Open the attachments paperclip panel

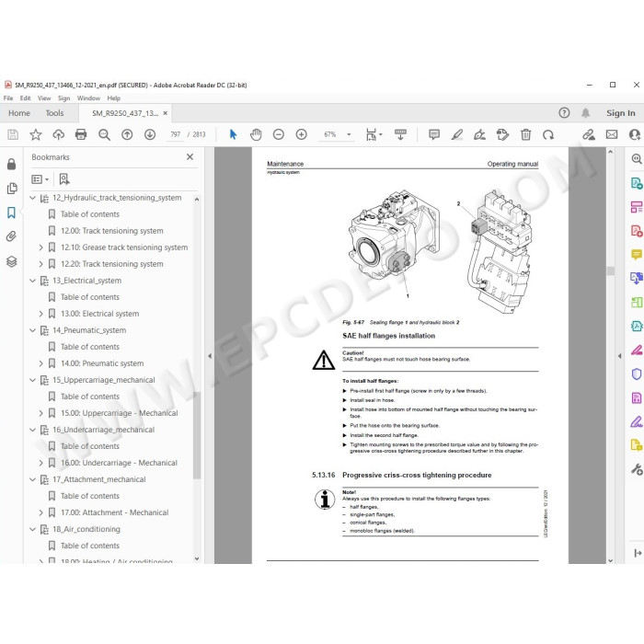click(x=11, y=236)
